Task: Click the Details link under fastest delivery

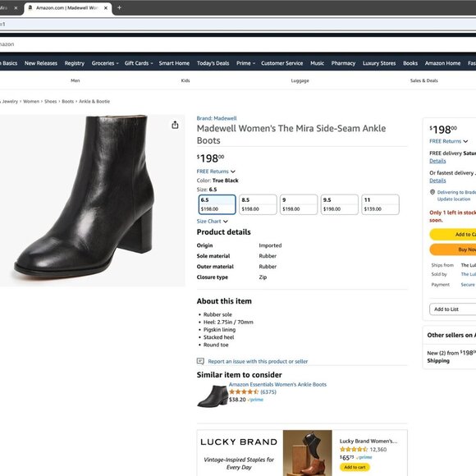Action: pos(437,181)
